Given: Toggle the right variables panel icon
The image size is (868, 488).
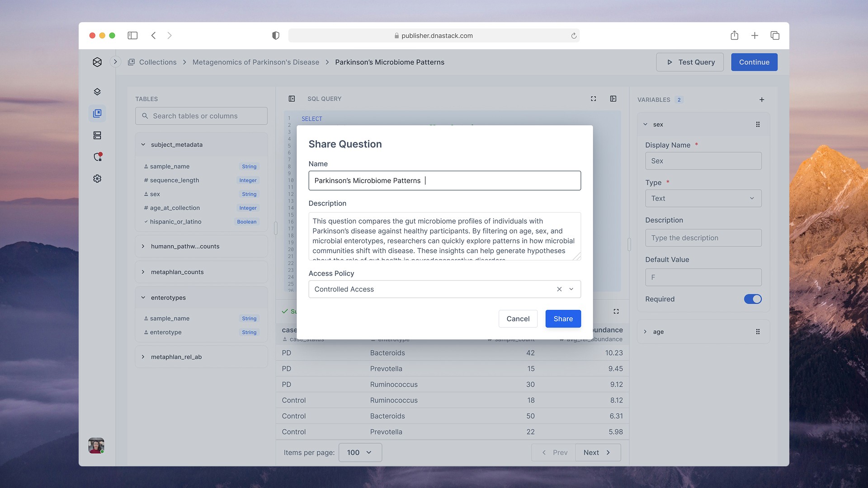Looking at the screenshot, I should pyautogui.click(x=613, y=99).
